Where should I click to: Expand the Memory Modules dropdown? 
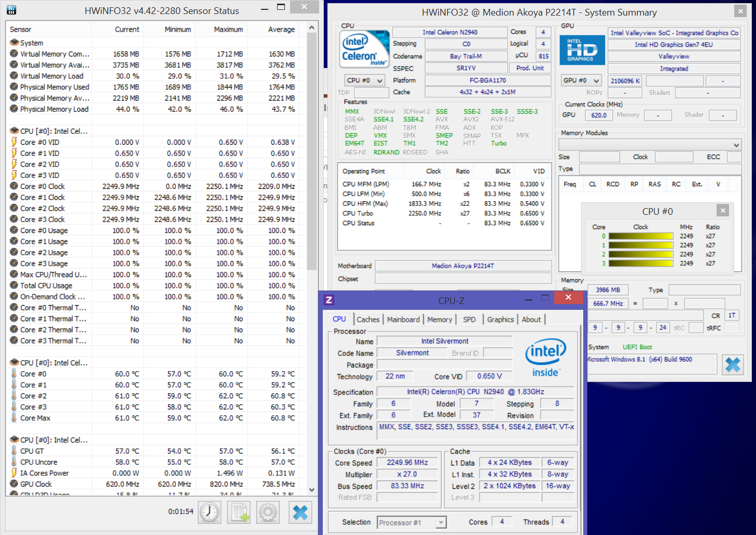(x=650, y=145)
